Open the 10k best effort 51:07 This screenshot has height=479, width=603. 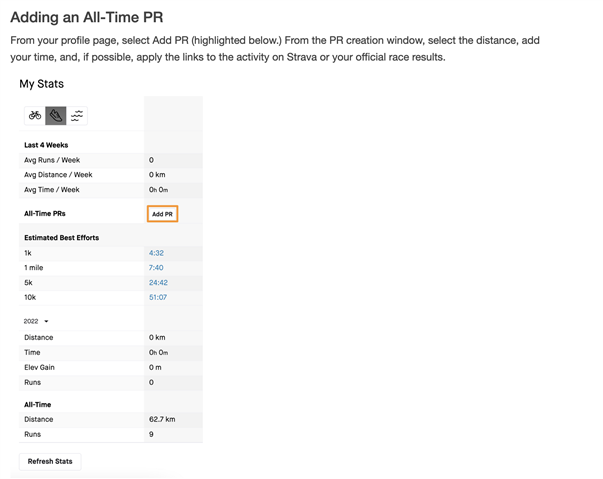[158, 297]
